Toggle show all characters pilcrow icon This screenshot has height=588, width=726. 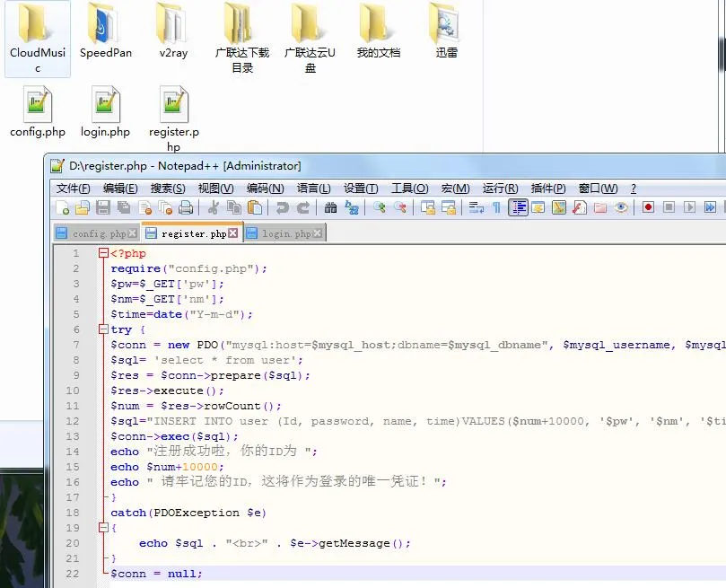click(x=496, y=207)
